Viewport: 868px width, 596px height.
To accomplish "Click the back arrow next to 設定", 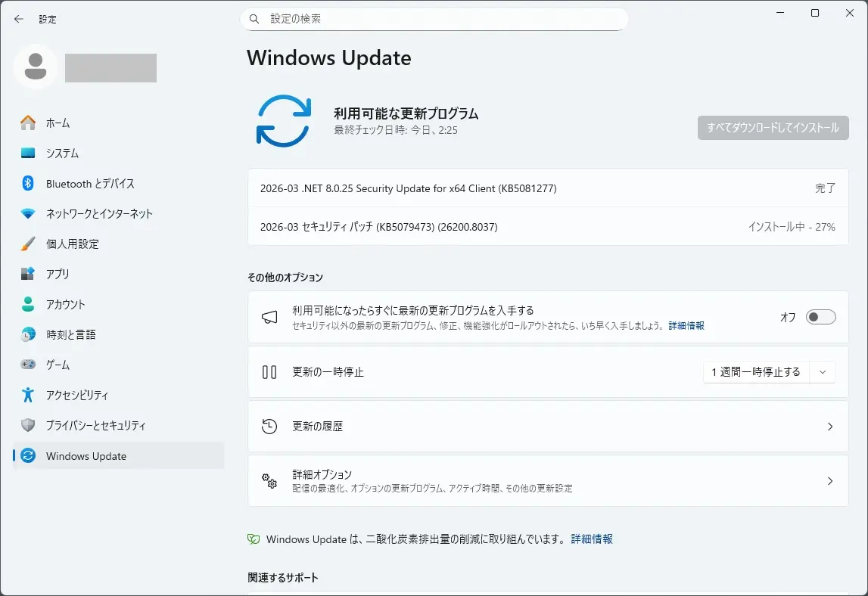I will 19,19.
